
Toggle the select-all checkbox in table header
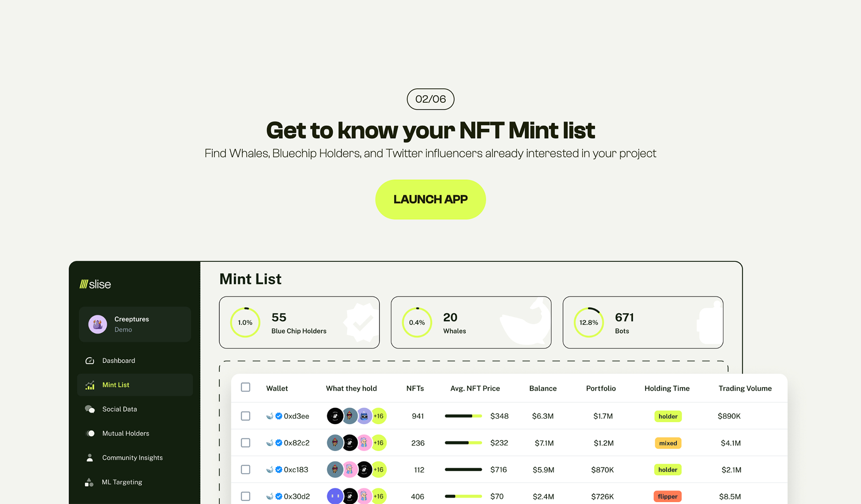click(x=245, y=387)
